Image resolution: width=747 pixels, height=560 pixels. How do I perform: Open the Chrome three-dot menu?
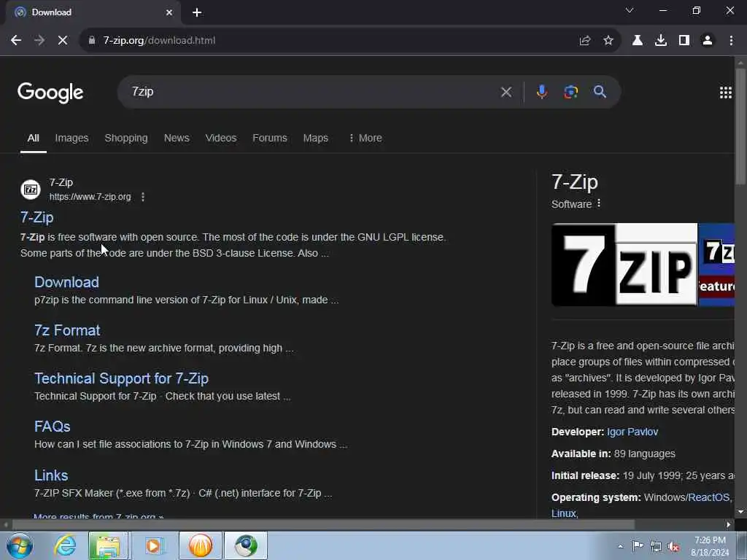point(731,41)
